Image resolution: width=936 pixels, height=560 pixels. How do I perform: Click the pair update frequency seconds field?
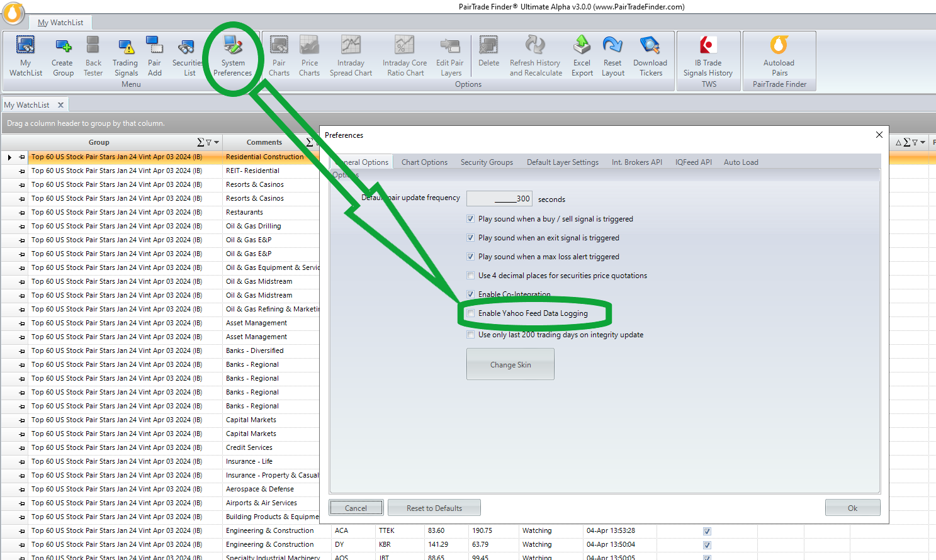(x=499, y=199)
